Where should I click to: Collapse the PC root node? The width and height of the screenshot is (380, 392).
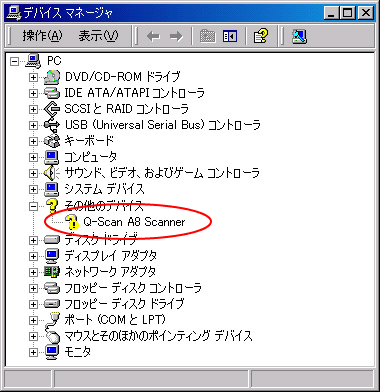tap(14, 61)
